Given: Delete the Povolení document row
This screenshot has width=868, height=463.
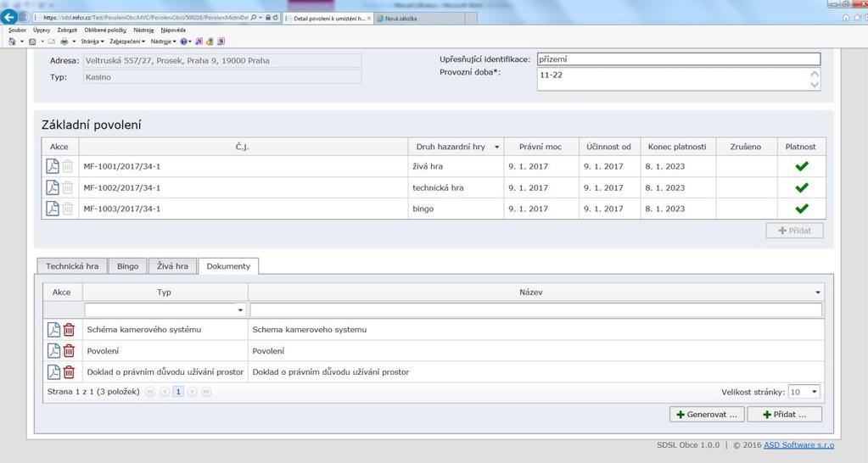Looking at the screenshot, I should (x=69, y=351).
